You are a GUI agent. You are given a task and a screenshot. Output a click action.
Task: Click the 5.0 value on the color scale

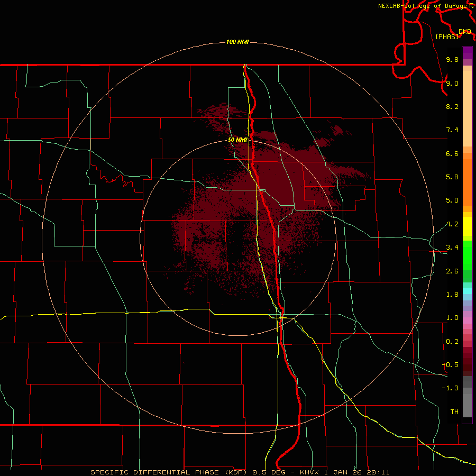pos(452,200)
